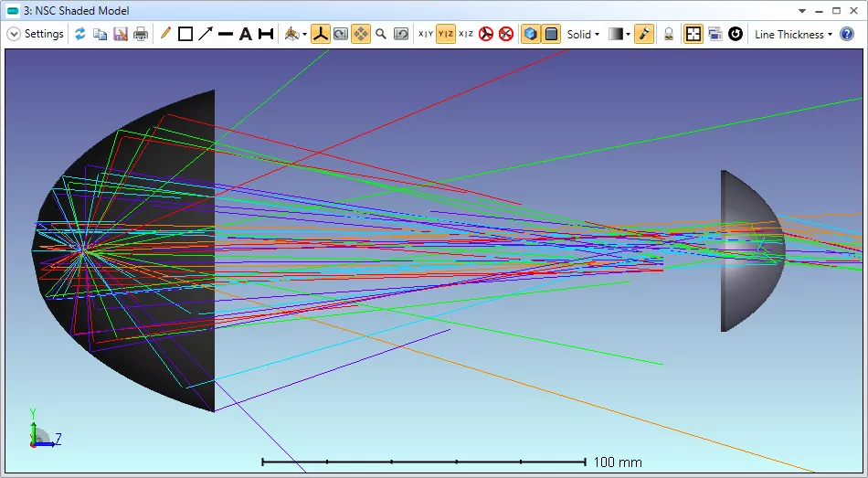868x478 pixels.
Task: Open the Line Thickness dropdown
Action: click(x=793, y=34)
